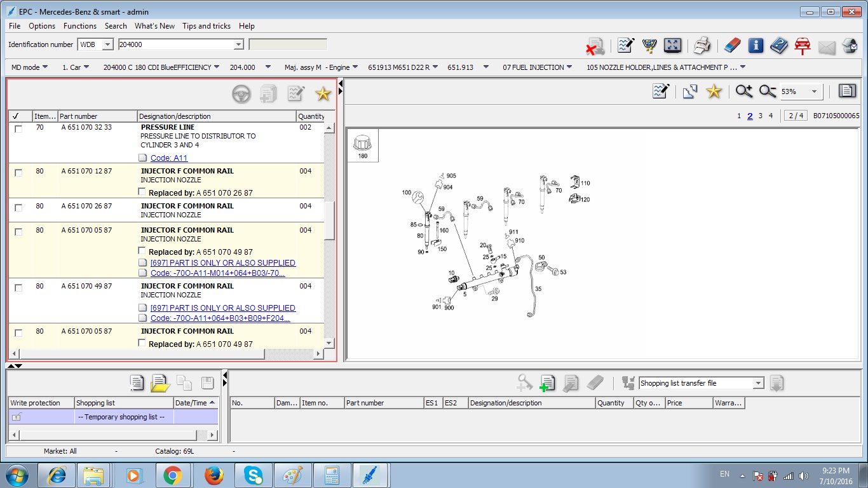Open the blue information icon

point(756,45)
